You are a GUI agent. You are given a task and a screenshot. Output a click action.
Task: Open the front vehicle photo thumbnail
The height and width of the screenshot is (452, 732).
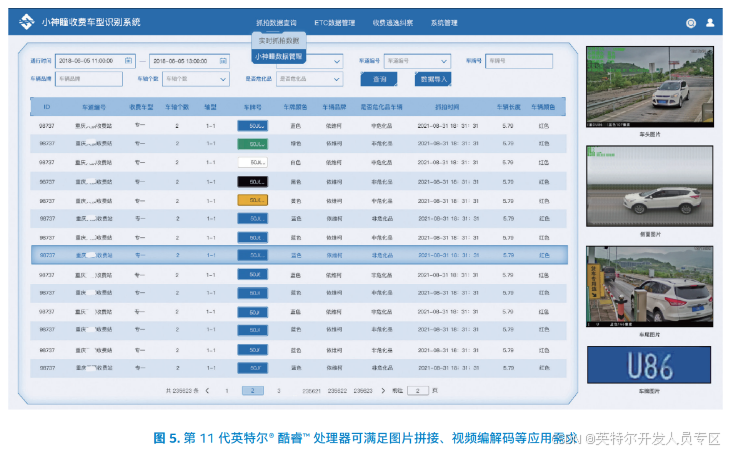649,86
